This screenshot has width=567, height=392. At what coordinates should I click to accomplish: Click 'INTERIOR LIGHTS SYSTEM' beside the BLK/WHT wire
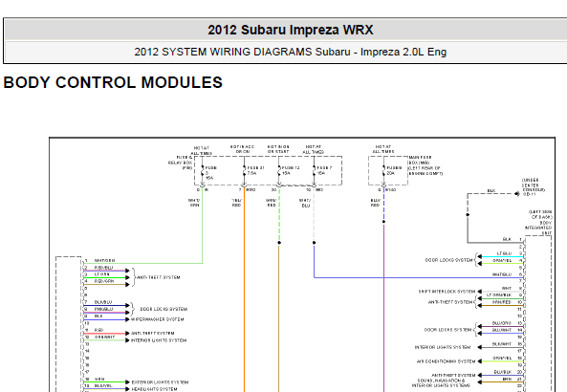443,347
